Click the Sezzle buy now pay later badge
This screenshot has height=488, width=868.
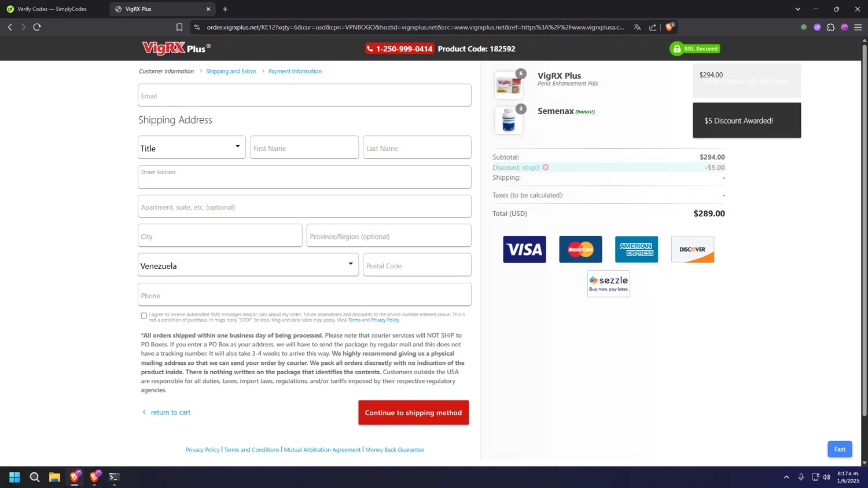pos(608,283)
